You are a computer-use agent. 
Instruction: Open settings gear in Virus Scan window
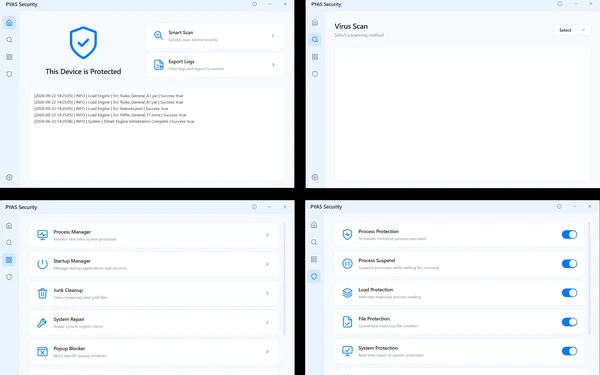pos(315,177)
